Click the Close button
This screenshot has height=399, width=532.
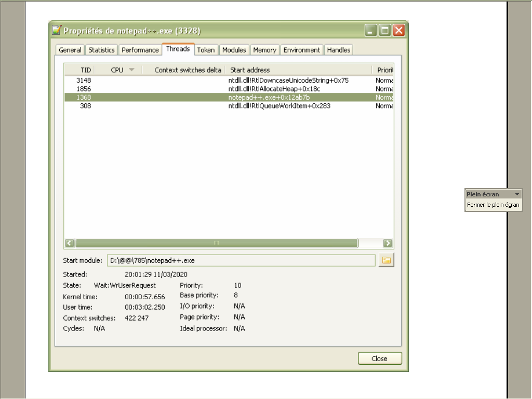[380, 358]
